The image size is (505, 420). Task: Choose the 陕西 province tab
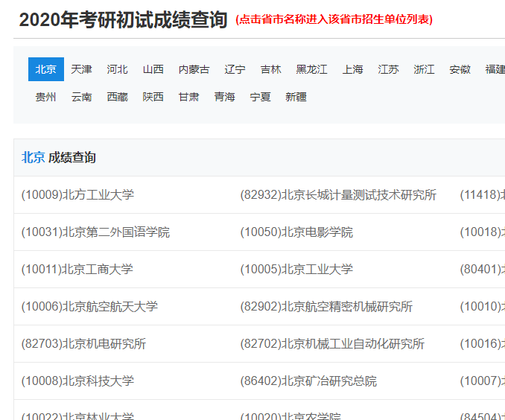point(153,97)
